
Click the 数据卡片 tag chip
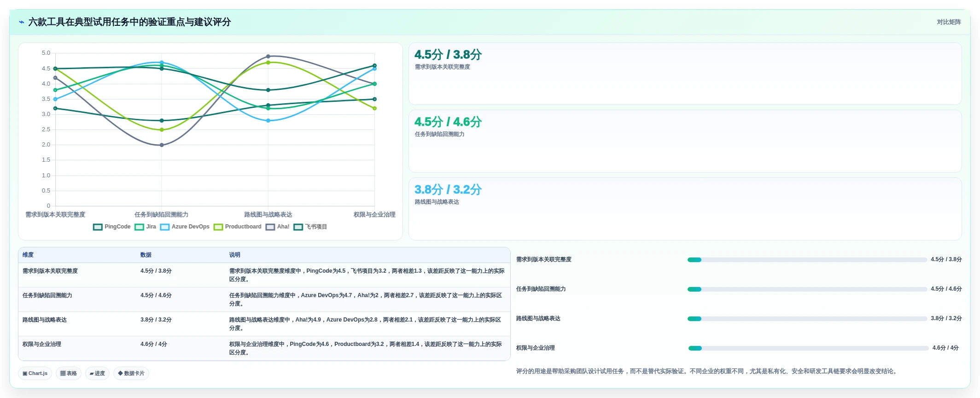point(131,374)
